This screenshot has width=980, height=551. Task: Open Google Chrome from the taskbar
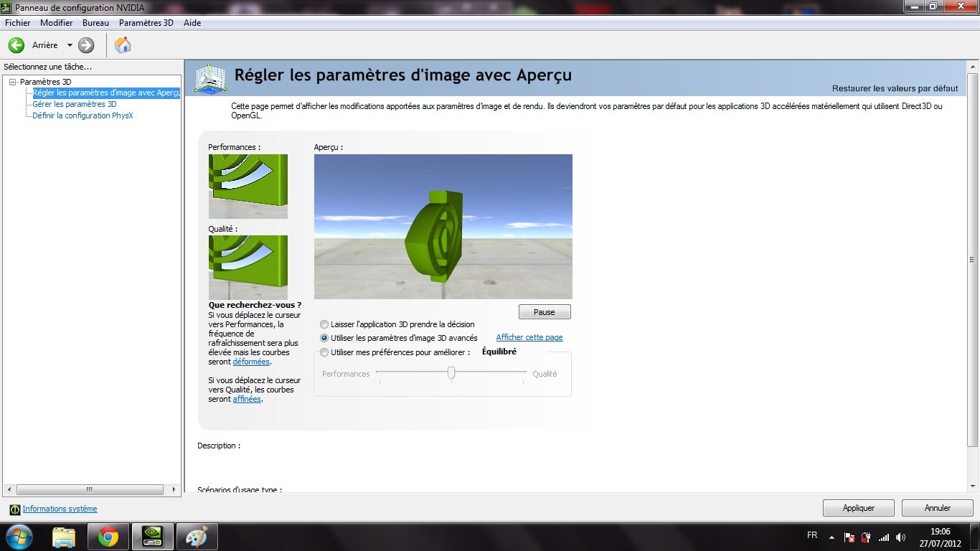[108, 537]
